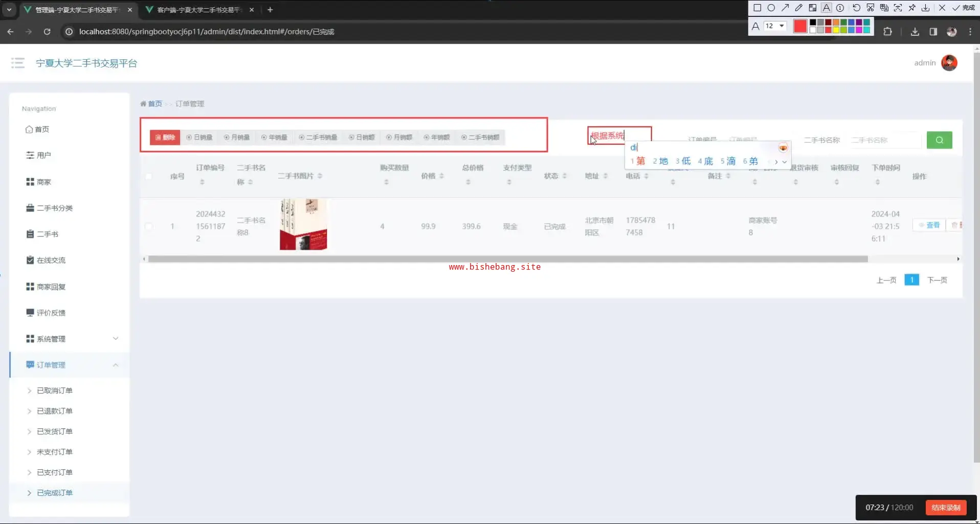Click the red 删除 button

point(165,137)
